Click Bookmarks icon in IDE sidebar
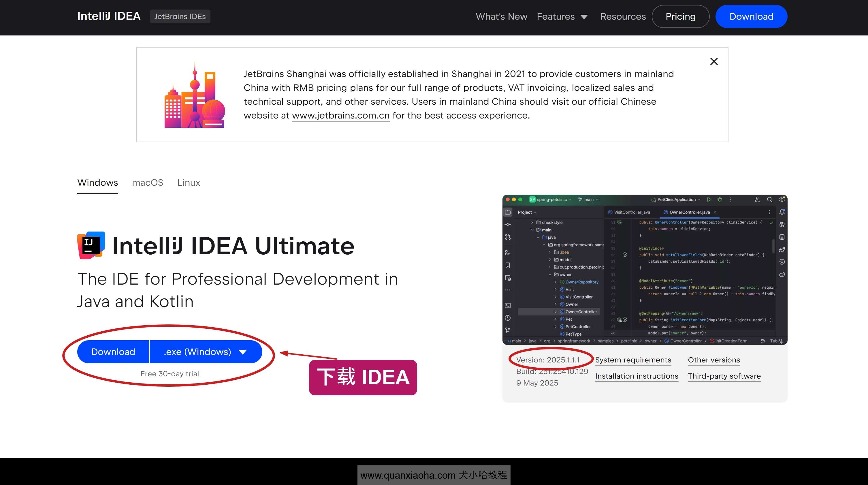 (x=508, y=265)
